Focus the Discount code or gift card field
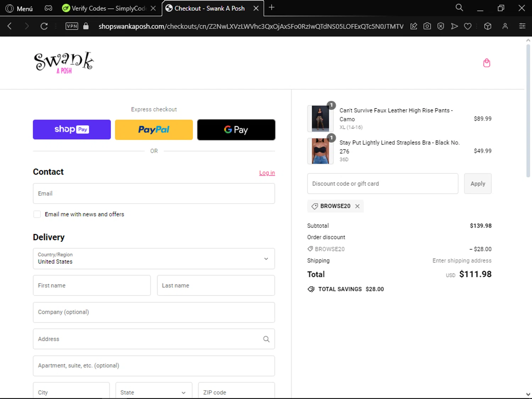 [383, 184]
